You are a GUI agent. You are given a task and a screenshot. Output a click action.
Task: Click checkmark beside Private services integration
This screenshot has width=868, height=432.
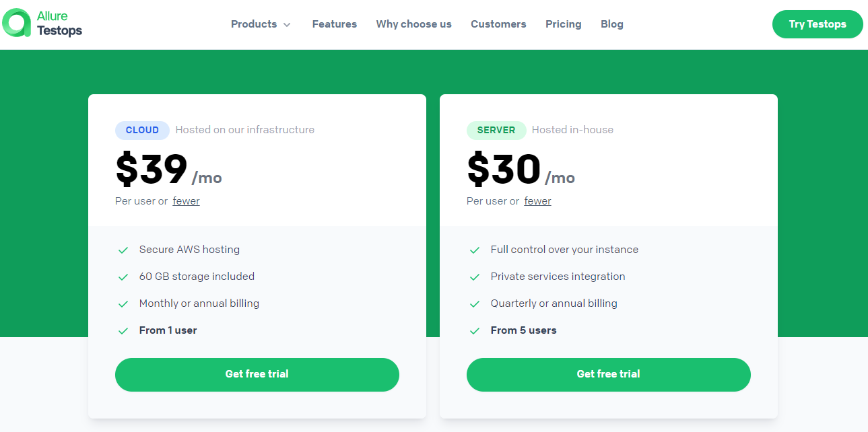point(475,277)
